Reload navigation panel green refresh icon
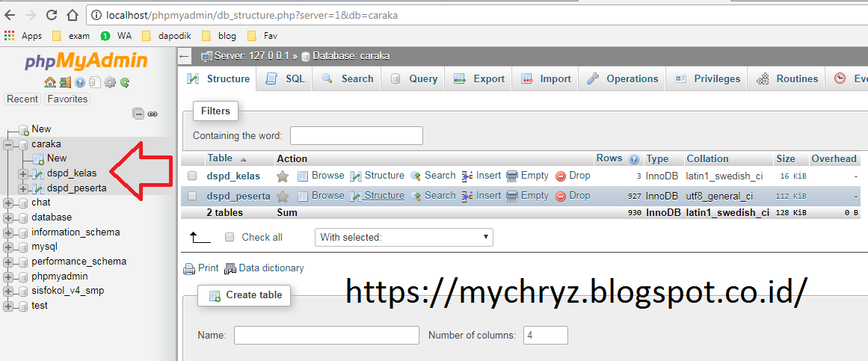868x361 pixels. click(x=125, y=82)
